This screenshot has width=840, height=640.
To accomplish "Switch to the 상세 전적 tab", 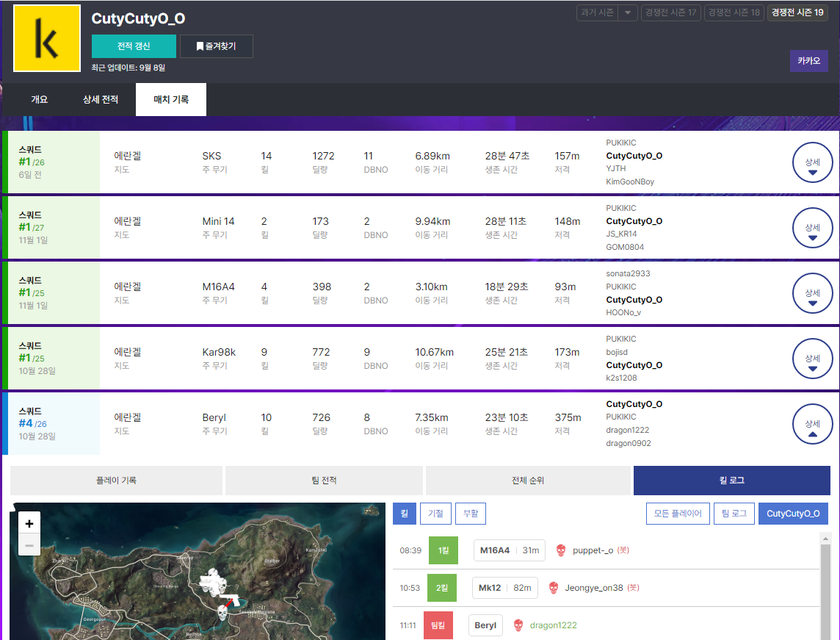I will click(100, 99).
